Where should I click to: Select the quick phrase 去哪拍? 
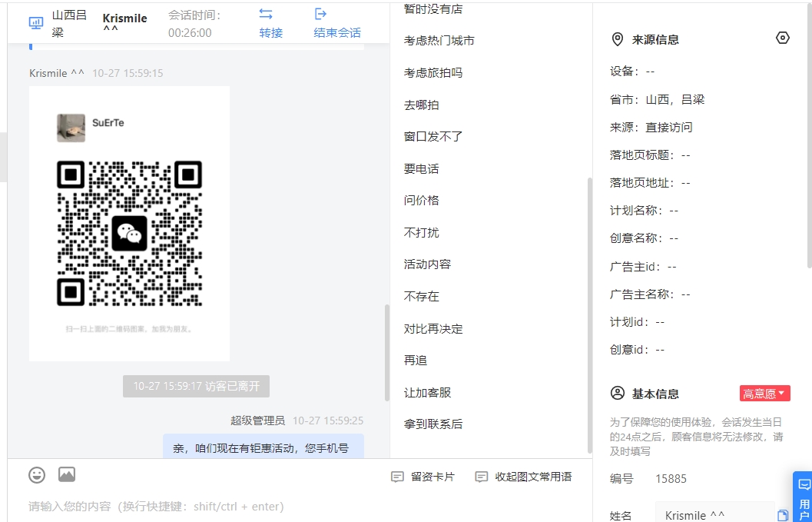[x=422, y=105]
